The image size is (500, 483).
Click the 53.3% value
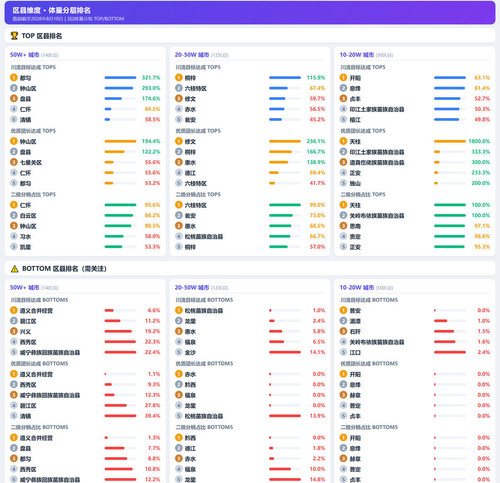point(152,247)
